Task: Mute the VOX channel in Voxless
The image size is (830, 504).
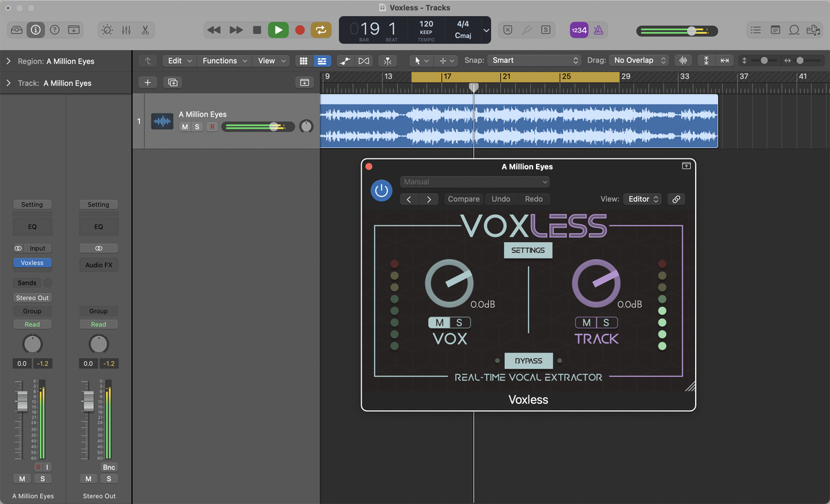Action: [x=439, y=323]
